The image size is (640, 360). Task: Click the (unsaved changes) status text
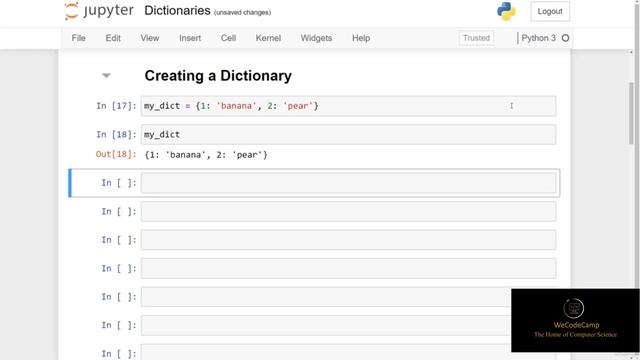click(x=242, y=13)
